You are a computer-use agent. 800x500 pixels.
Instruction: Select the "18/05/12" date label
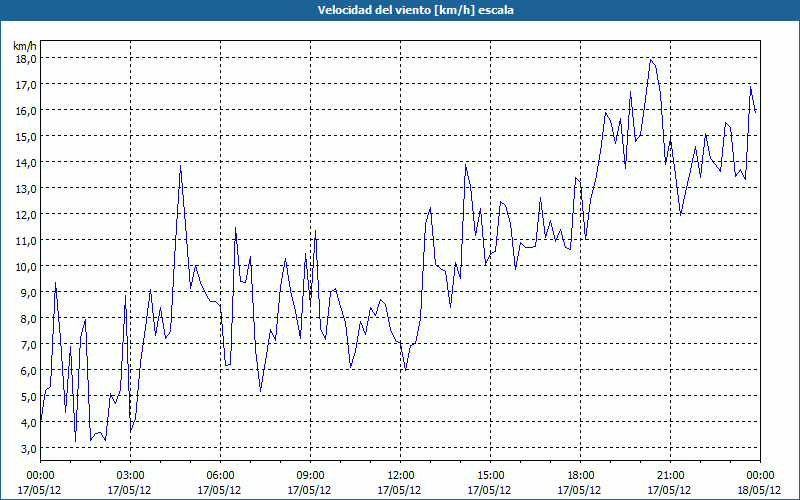[760, 490]
